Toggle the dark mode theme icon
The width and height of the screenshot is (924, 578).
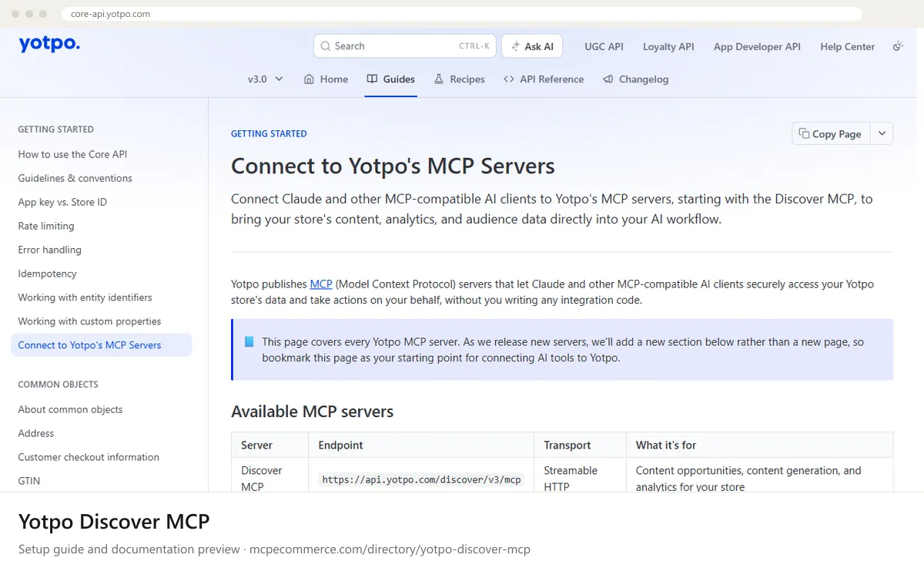(x=897, y=46)
